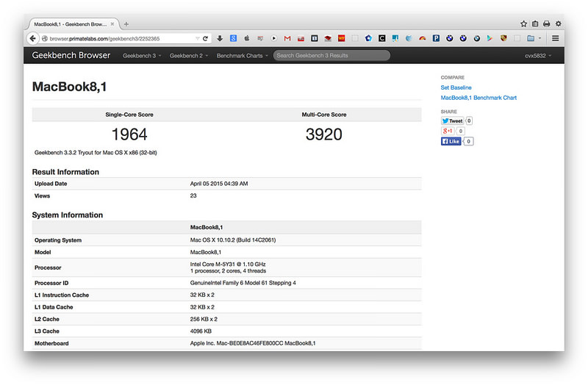
Task: Open the AT&T globe bookmark
Action: click(x=409, y=38)
